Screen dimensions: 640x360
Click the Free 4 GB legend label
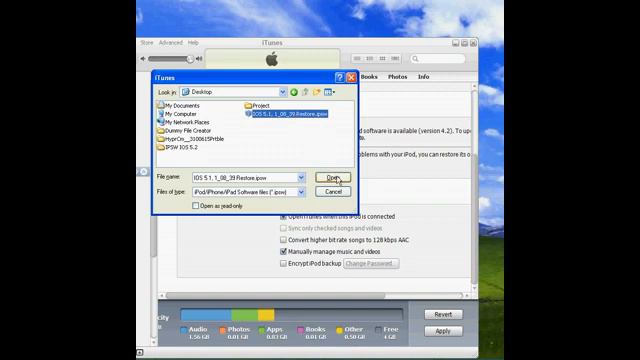[x=390, y=333]
